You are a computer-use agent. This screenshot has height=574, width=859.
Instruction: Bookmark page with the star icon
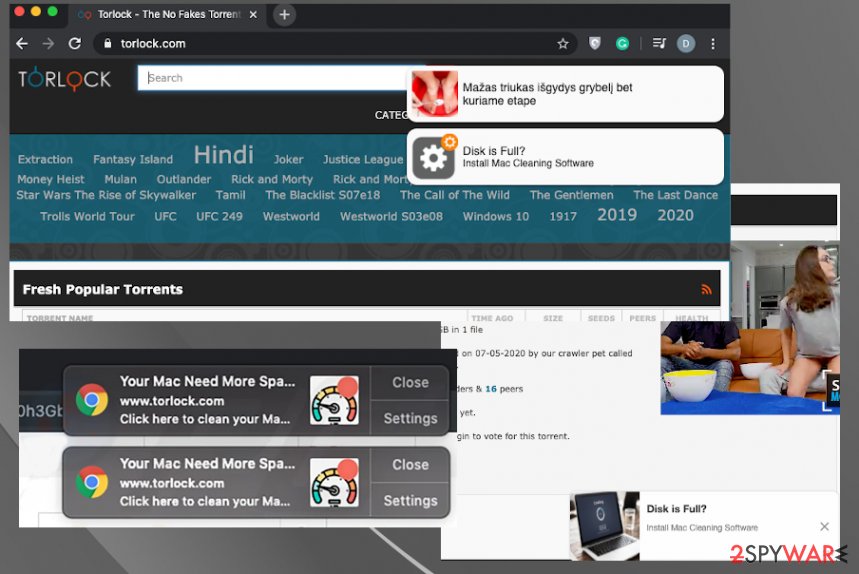[563, 44]
